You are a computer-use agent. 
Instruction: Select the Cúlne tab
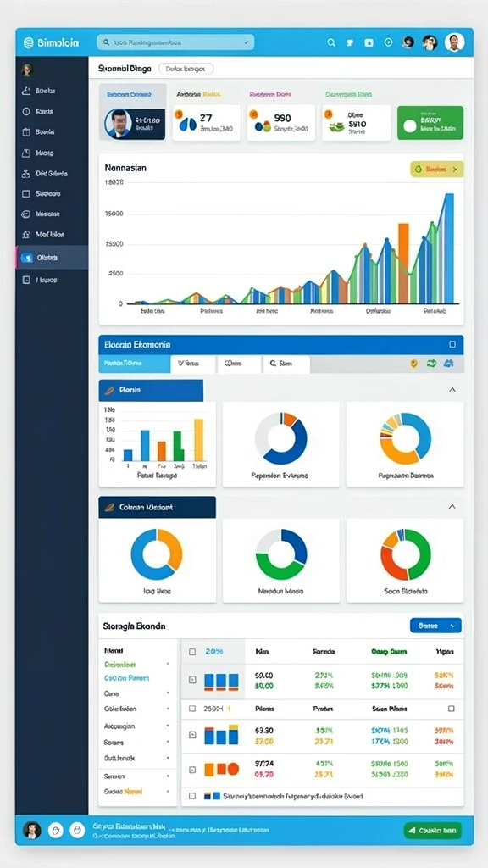[238, 364]
